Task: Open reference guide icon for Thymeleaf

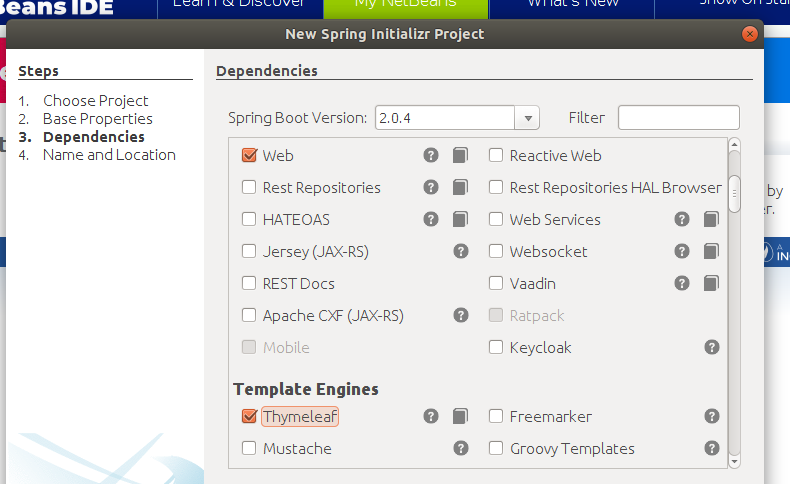Action: click(460, 416)
